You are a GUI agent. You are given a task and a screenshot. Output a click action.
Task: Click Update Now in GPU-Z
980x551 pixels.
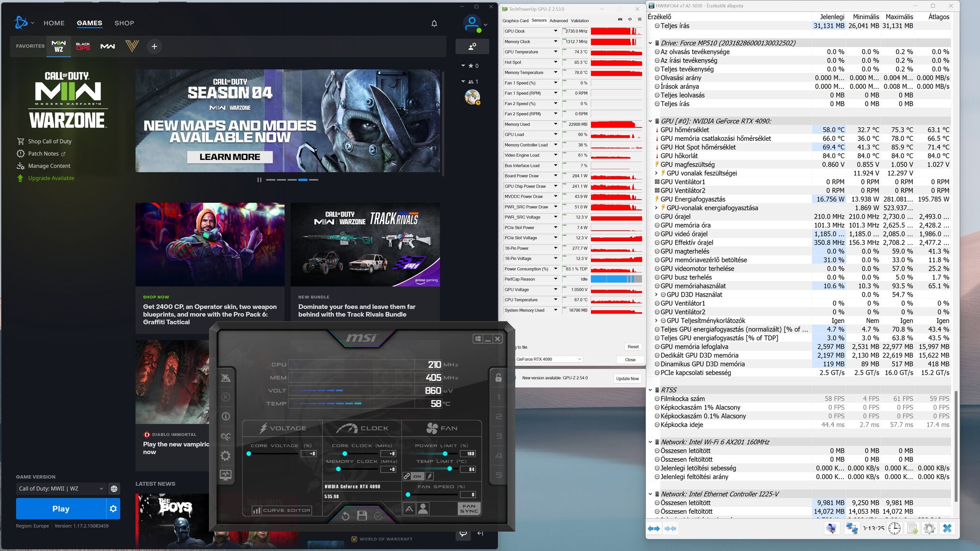coord(627,378)
